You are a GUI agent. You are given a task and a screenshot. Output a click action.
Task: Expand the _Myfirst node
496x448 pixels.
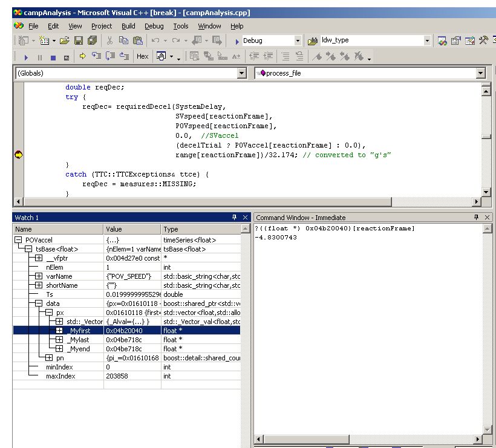click(x=59, y=330)
